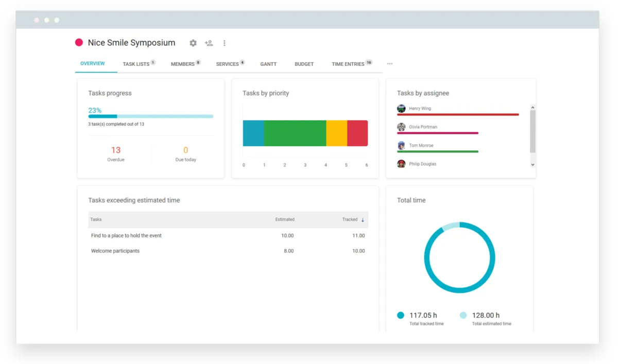
Task: Click the Tracked column sort arrow
Action: click(x=363, y=220)
